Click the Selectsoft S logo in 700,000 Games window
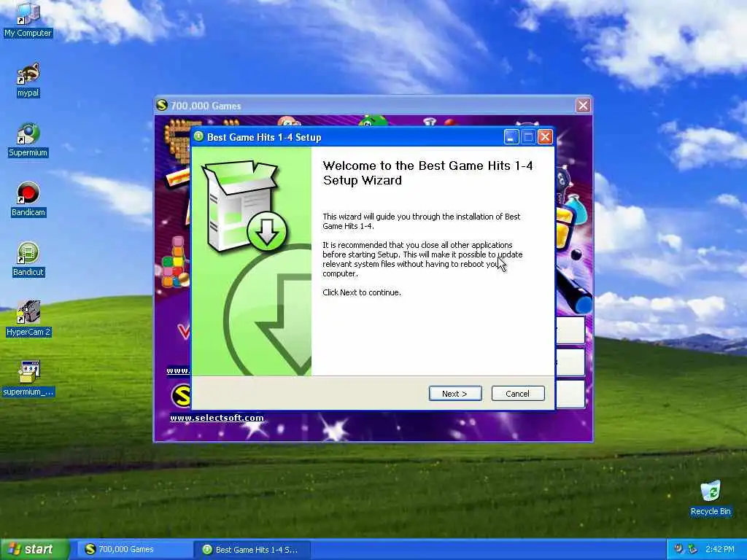Image resolution: width=747 pixels, height=560 pixels. pos(181,396)
